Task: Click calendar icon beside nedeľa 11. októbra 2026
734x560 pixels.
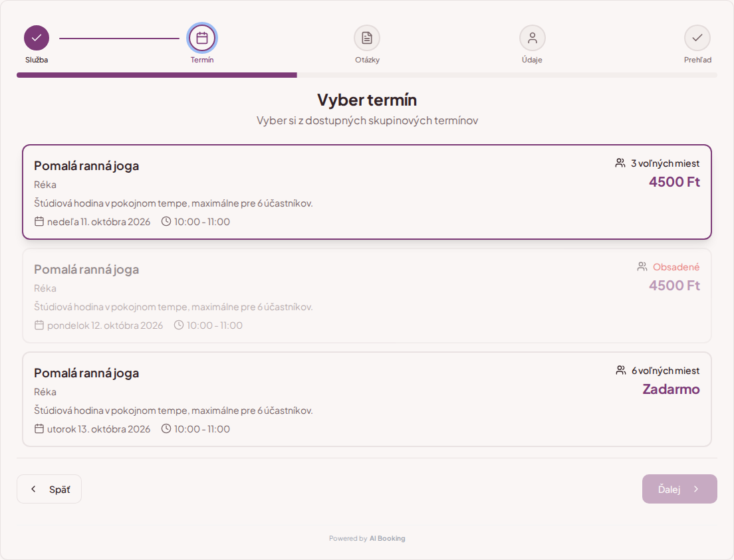Action: coord(39,221)
